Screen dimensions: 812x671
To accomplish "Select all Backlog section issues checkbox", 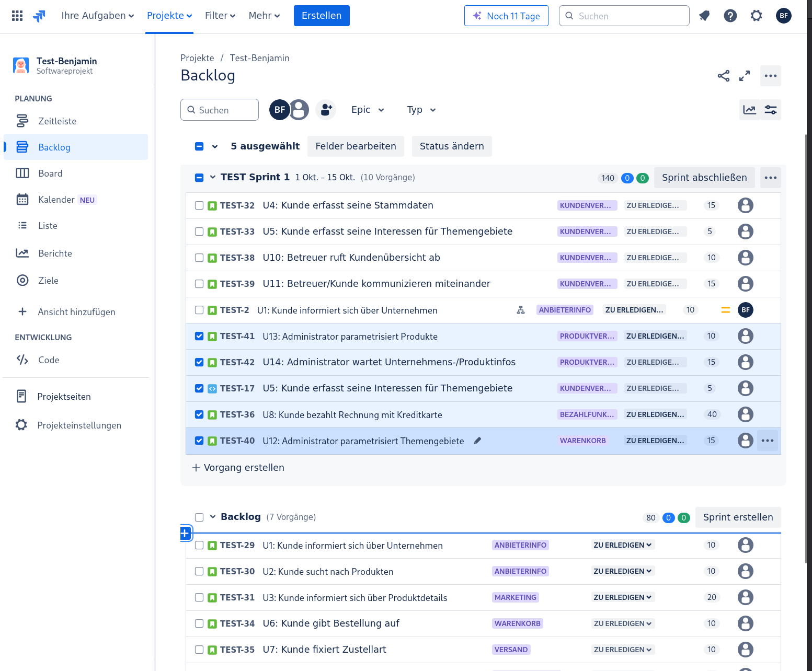I will point(199,517).
